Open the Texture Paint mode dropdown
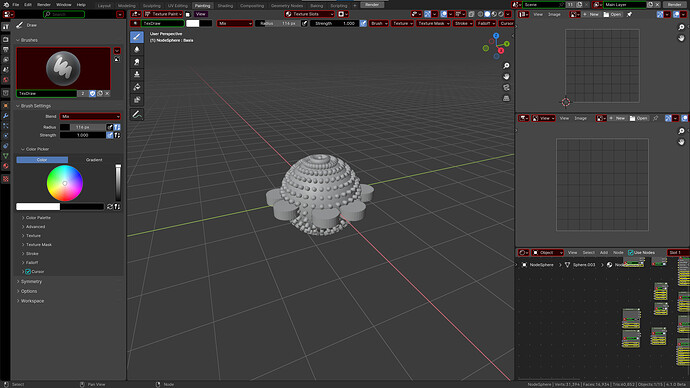Image resolution: width=690 pixels, height=388 pixels. 164,14
